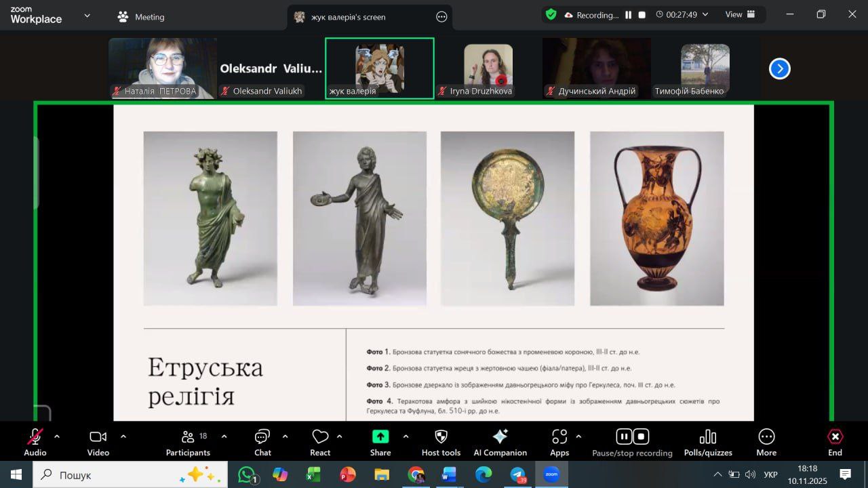
Task: Open the Chat panel
Action: (x=262, y=442)
